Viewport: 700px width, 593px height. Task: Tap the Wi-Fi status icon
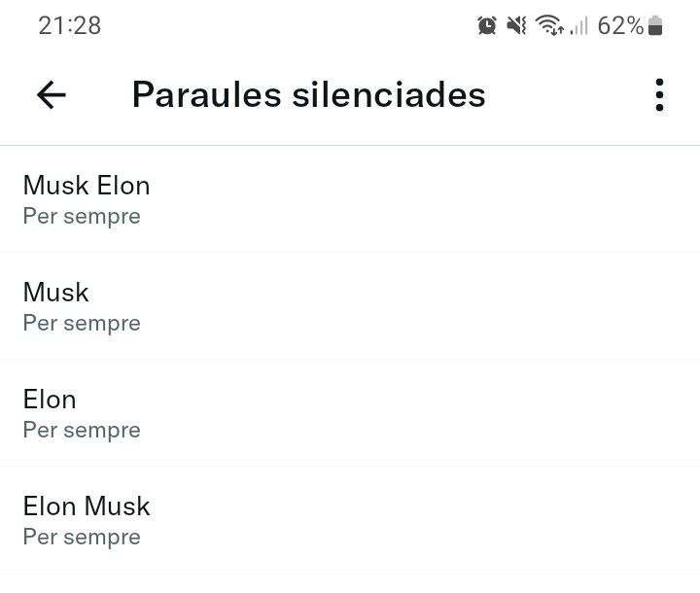(549, 25)
